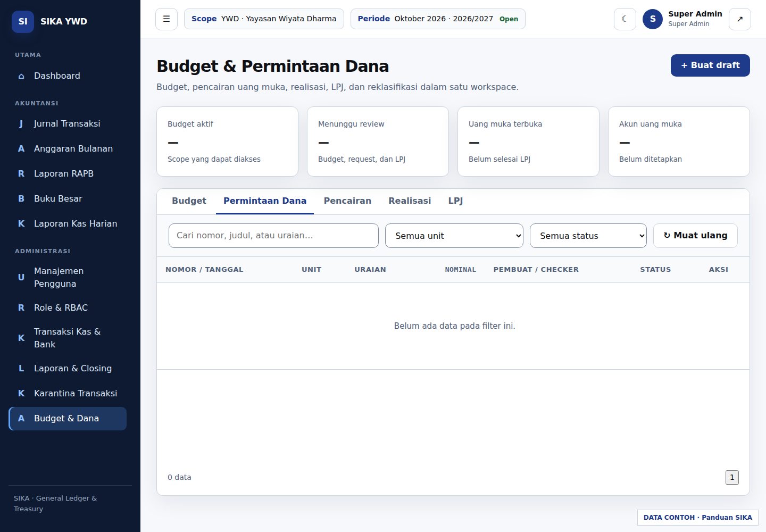Switch to the Budget tab

[x=189, y=201]
